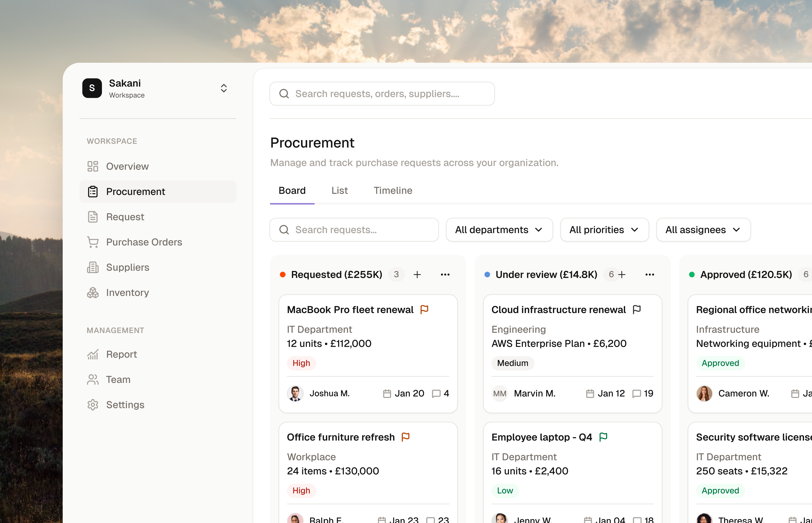Focus the global search requests, orders, suppliers field

(x=382, y=94)
